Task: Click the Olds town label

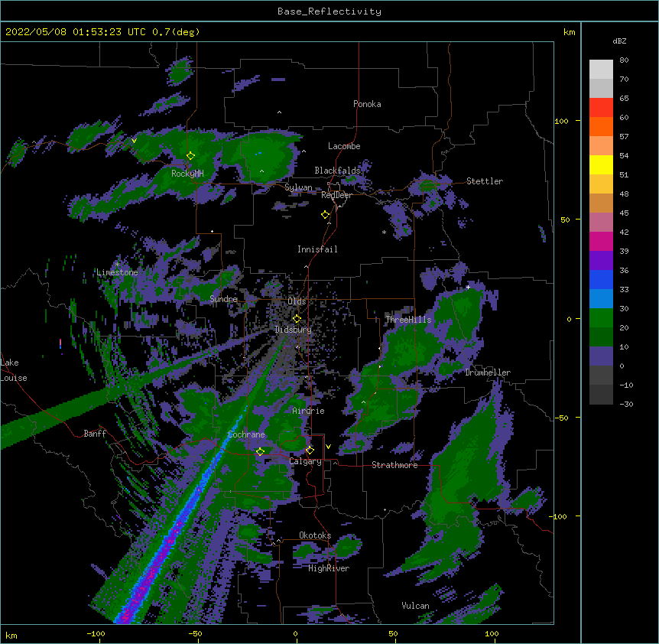Action: coord(297,301)
